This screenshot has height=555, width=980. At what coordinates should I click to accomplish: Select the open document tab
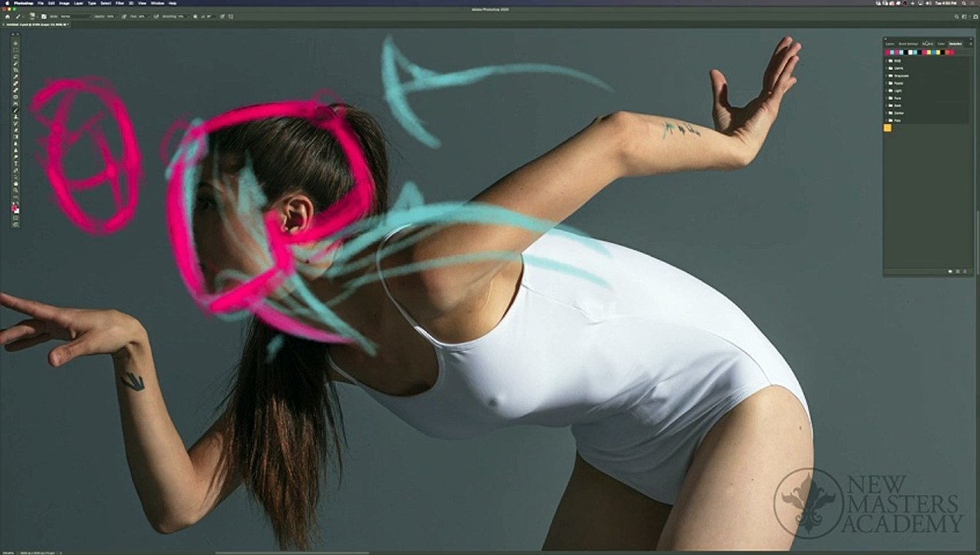click(x=36, y=25)
